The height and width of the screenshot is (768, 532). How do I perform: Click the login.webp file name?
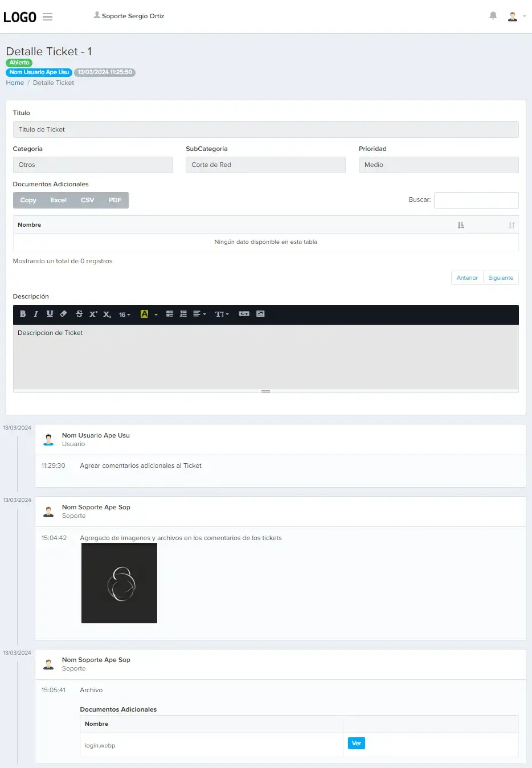[100, 746]
